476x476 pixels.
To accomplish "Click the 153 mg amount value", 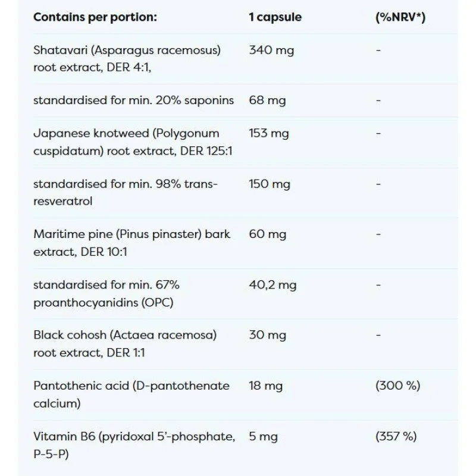I will (268, 134).
